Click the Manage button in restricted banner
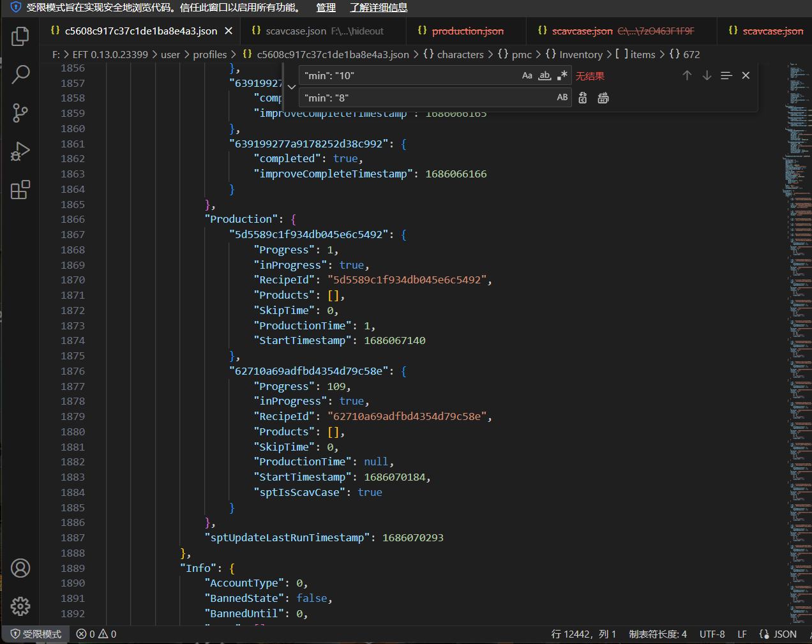This screenshot has height=644, width=812. [326, 8]
